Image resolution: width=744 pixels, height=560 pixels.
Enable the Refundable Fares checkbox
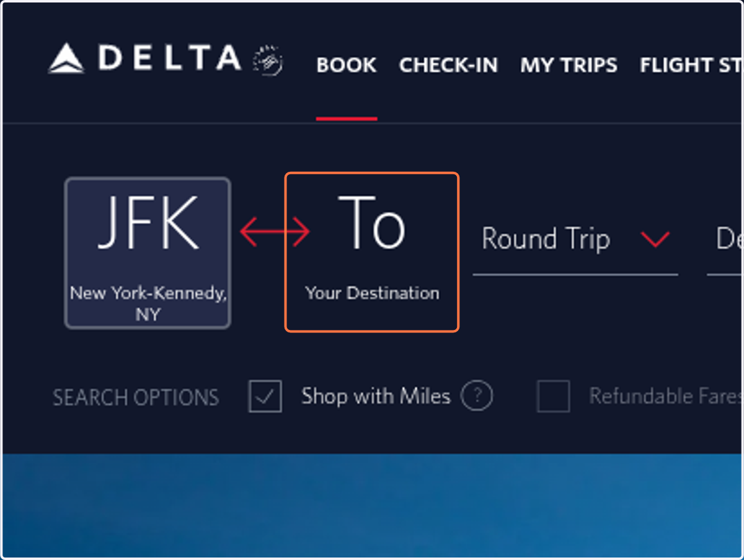(553, 396)
